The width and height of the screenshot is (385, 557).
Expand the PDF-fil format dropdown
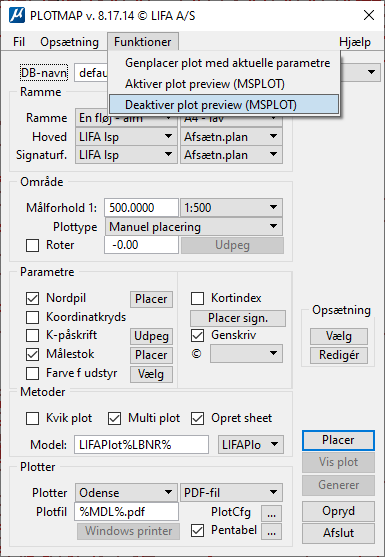point(232,493)
